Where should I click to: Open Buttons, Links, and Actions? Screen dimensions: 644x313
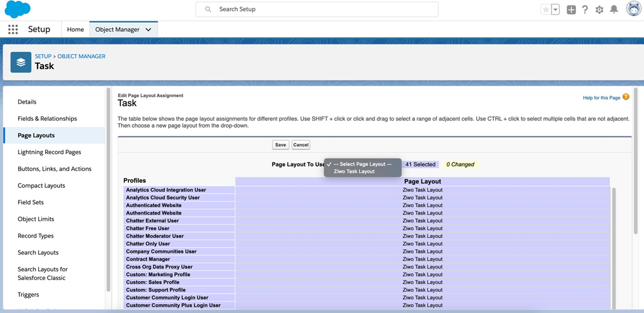pyautogui.click(x=54, y=169)
